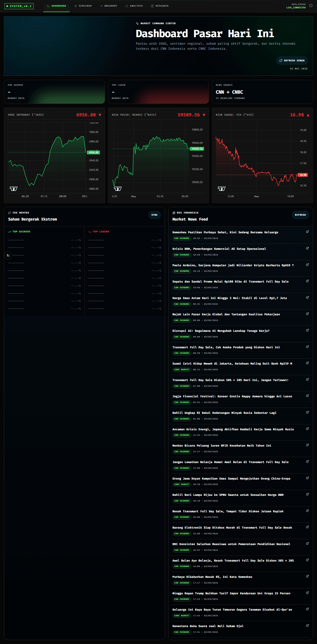Open external link icon for Minggu Depan Trump article
This screenshot has height=644, width=317.
pos(307,593)
